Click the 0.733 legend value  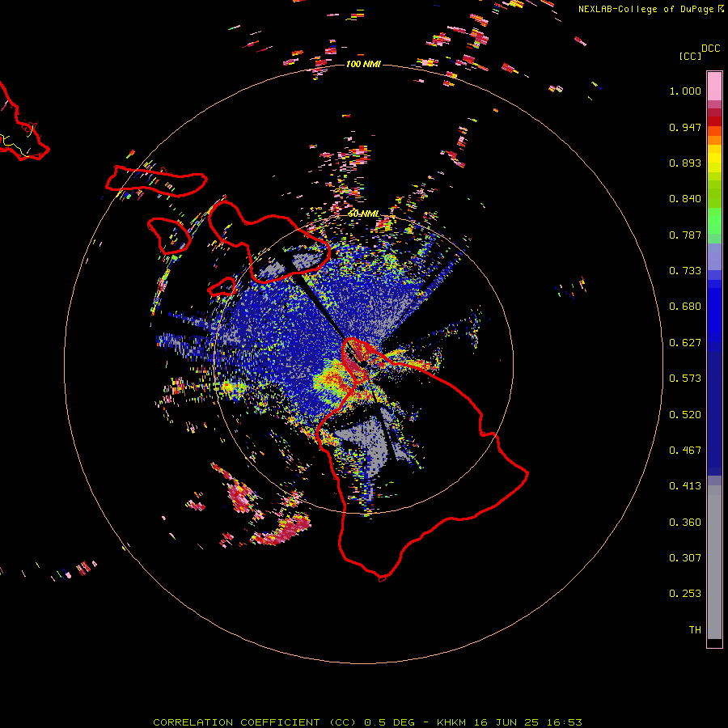tap(685, 271)
